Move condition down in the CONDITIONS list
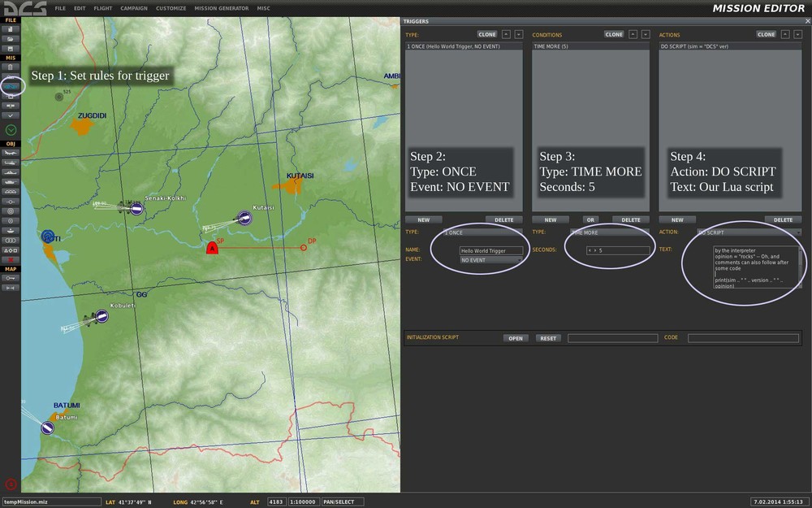Viewport: 812px width, 508px height. coord(646,34)
